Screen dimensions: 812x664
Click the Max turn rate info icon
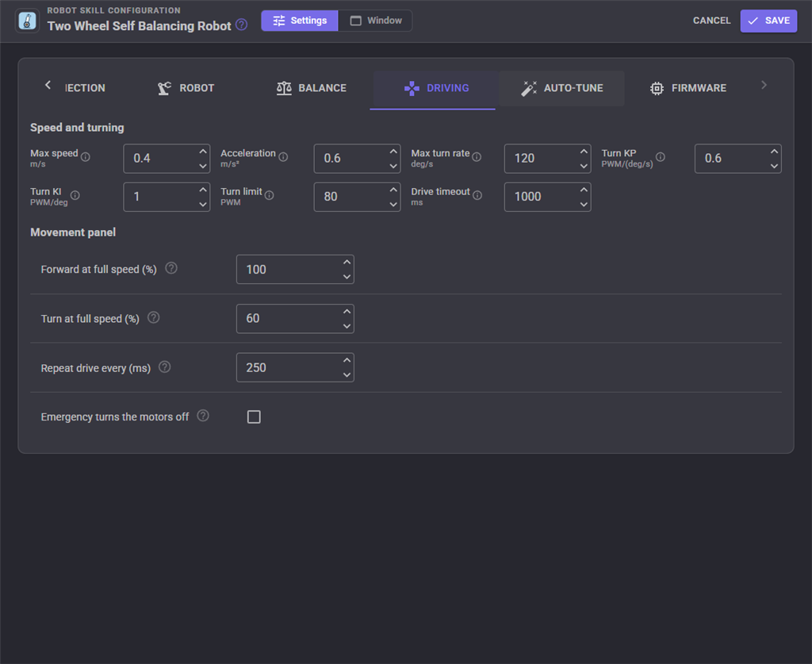pyautogui.click(x=477, y=157)
